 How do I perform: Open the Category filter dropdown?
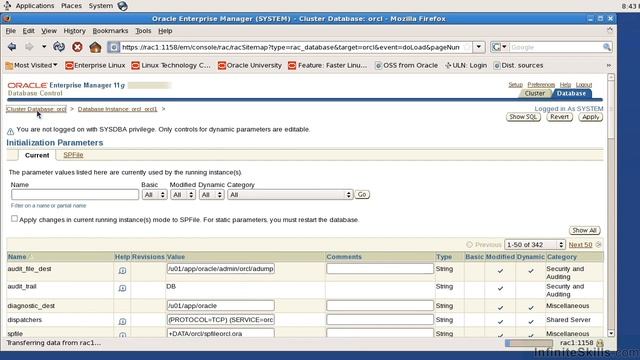coord(290,195)
